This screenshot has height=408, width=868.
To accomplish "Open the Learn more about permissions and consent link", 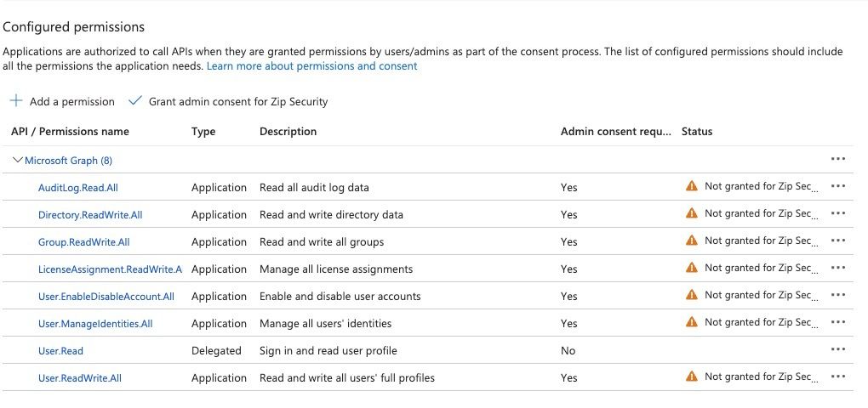I will click(x=311, y=66).
